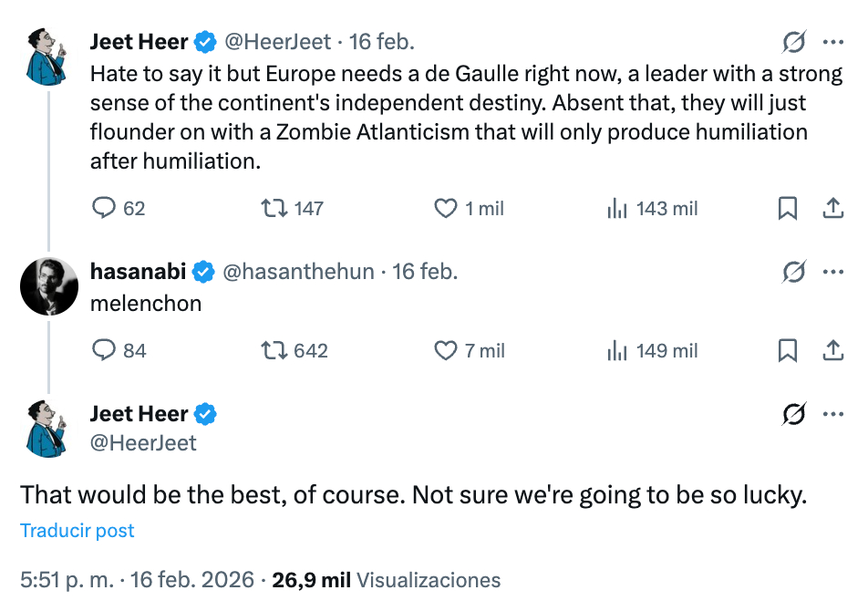Share Jeet Heer's first tweet
This screenshot has height=611, width=868.
[832, 209]
